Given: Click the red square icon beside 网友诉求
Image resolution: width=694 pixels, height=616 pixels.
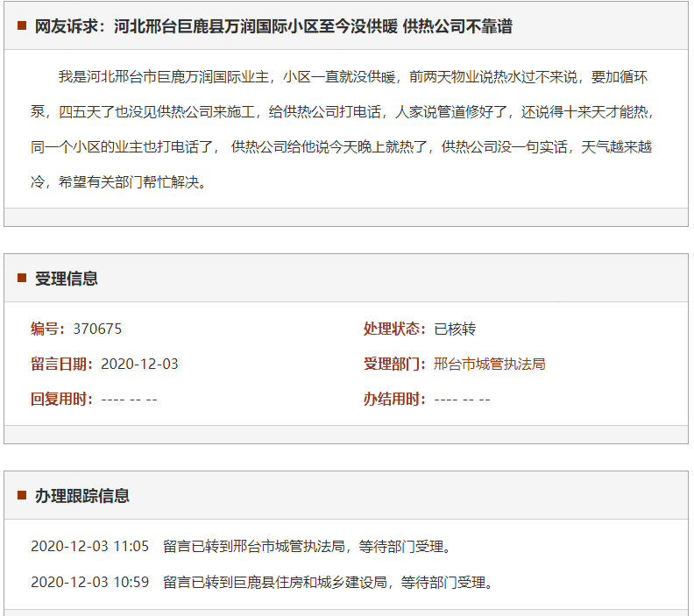Looking at the screenshot, I should pyautogui.click(x=22, y=26).
